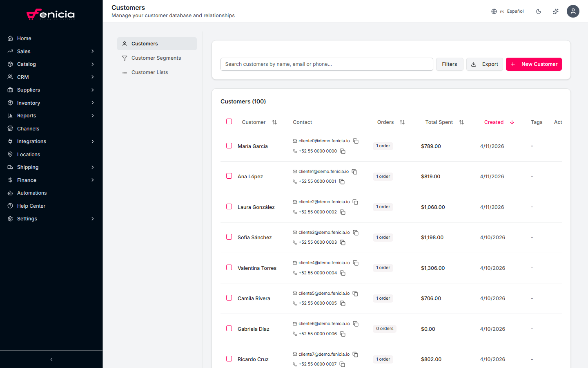Select all customers with the header checkbox

click(x=229, y=121)
